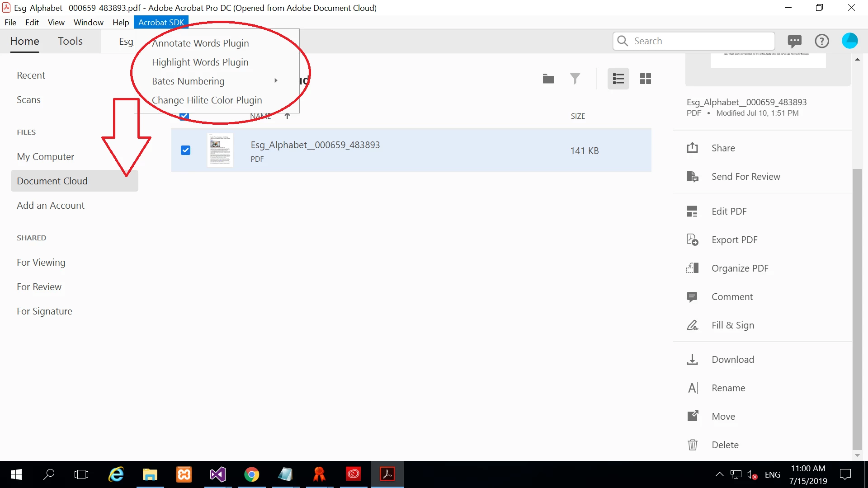This screenshot has height=488, width=868.
Task: Select the Highlight Words Plugin menu item
Action: click(200, 62)
